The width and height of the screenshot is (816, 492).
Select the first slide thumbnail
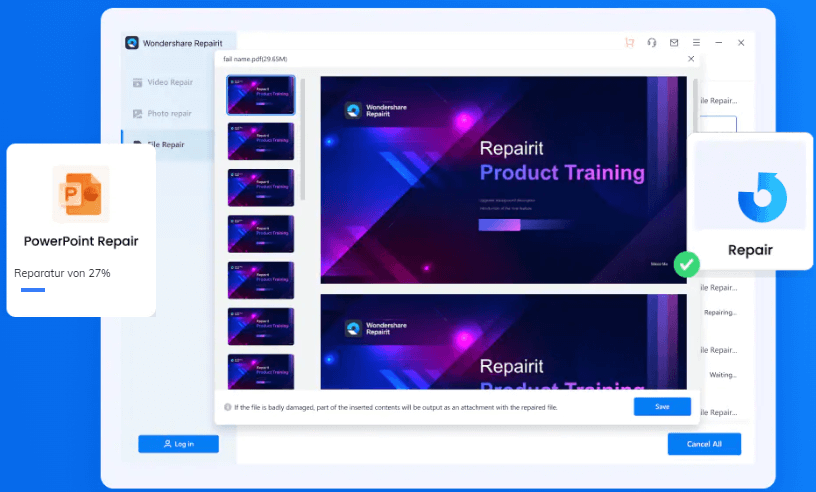tap(261, 95)
